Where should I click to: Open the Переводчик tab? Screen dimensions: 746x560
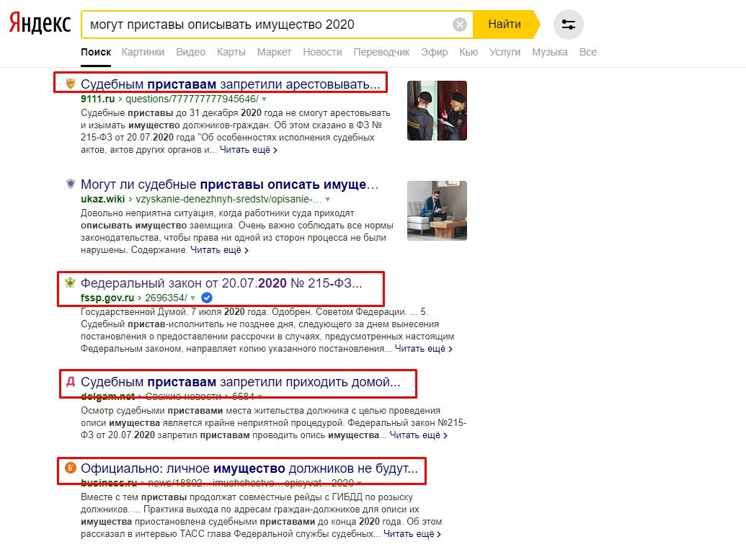click(381, 52)
